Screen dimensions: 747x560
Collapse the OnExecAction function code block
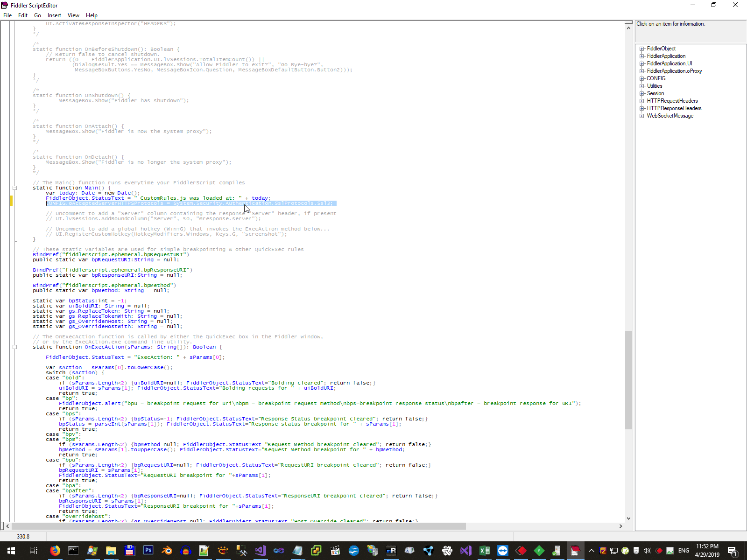[x=14, y=347]
